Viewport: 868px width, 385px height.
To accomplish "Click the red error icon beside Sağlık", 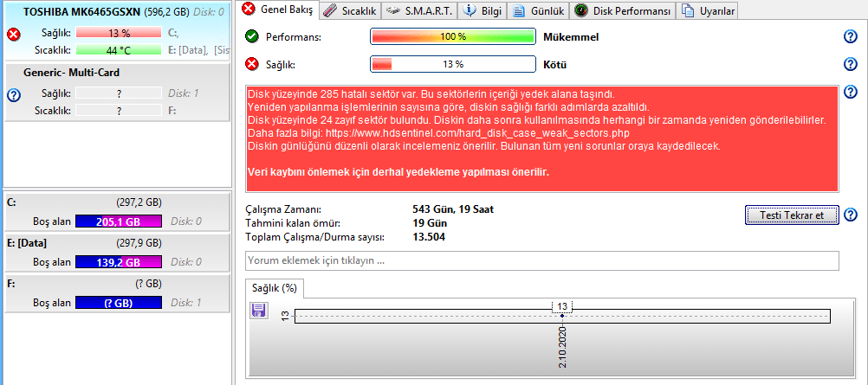I will [x=252, y=64].
